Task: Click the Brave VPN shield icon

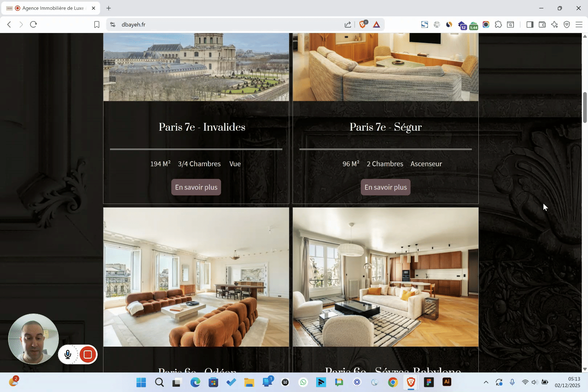Action: pos(567,24)
